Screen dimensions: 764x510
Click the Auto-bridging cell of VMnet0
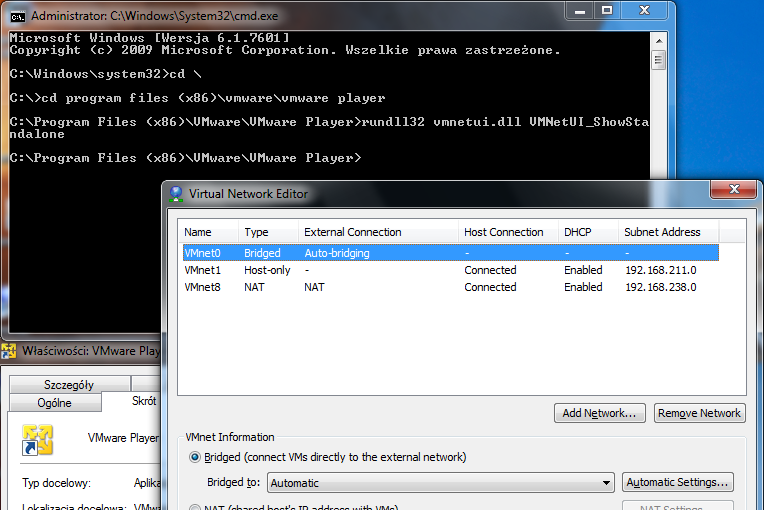[x=337, y=253]
